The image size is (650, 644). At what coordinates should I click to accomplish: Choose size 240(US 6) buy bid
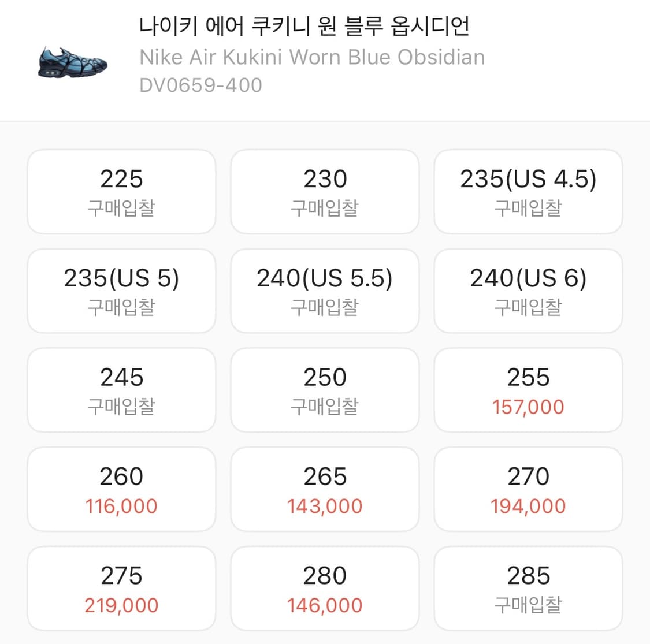(x=528, y=291)
